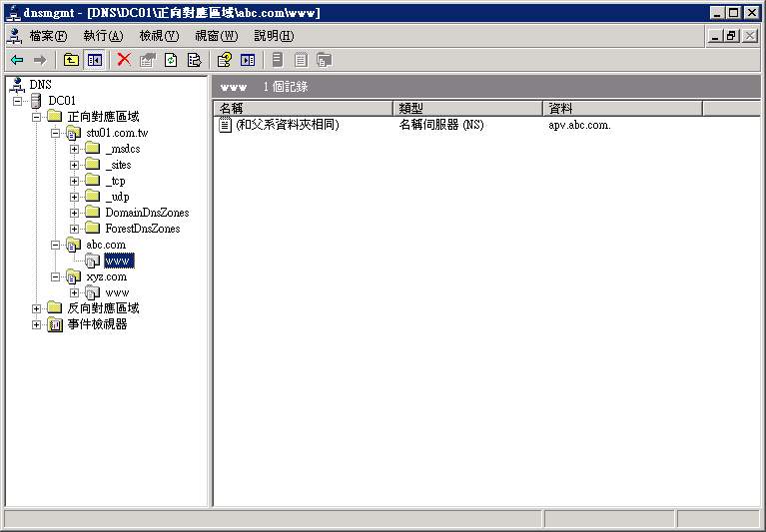This screenshot has width=766, height=532.
Task: Select 事件檢視器 in the tree
Action: pos(97,324)
